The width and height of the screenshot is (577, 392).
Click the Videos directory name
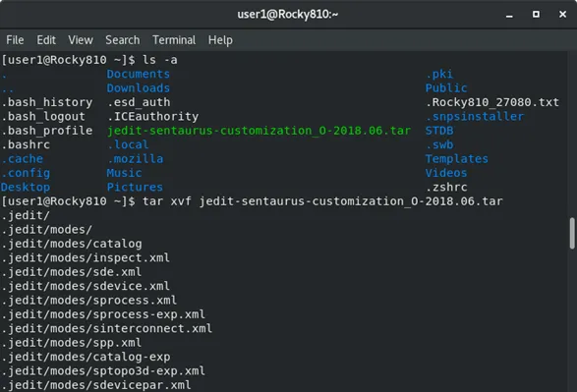446,173
